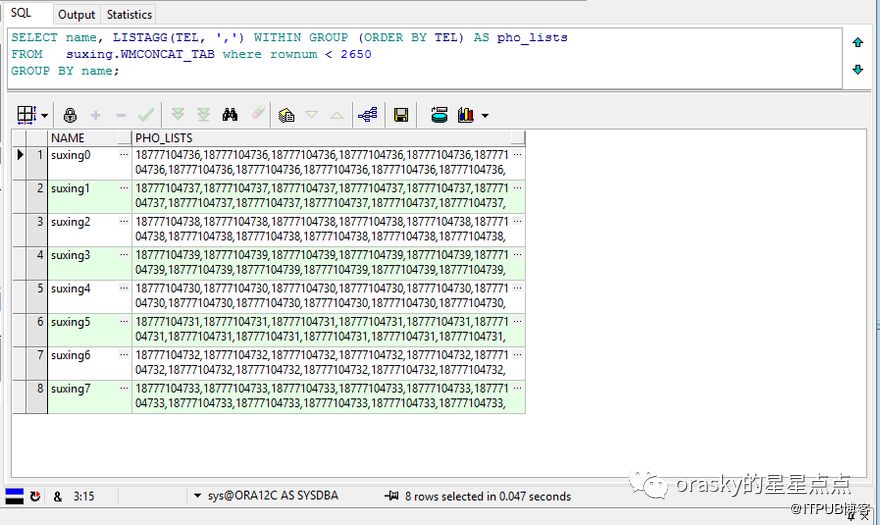Click the database connect icon in toolbar

pyautogui.click(x=439, y=115)
